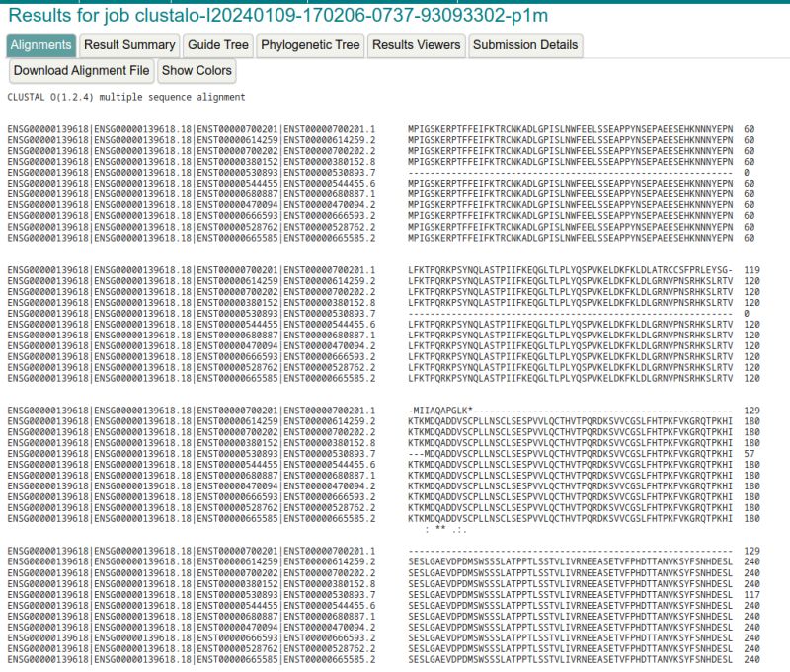Open the Guide Tree tab

pos(217,44)
